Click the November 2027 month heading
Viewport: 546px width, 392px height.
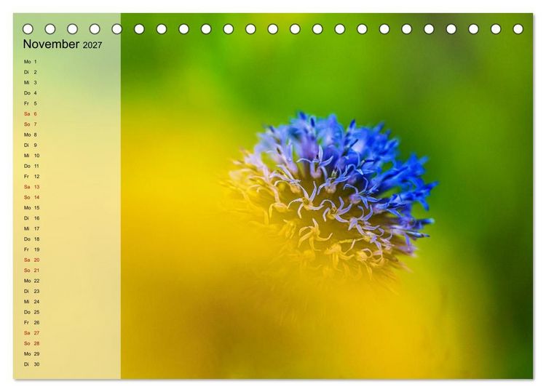click(63, 44)
